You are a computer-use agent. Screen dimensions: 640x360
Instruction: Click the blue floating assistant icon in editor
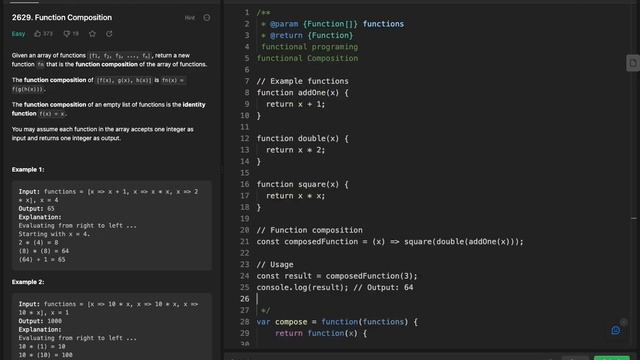[616, 330]
